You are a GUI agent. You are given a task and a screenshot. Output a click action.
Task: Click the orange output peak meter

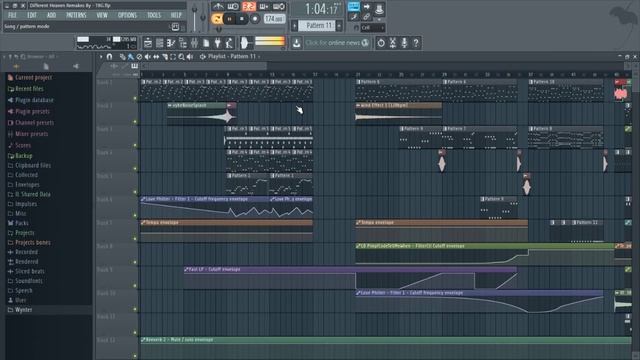[269, 41]
